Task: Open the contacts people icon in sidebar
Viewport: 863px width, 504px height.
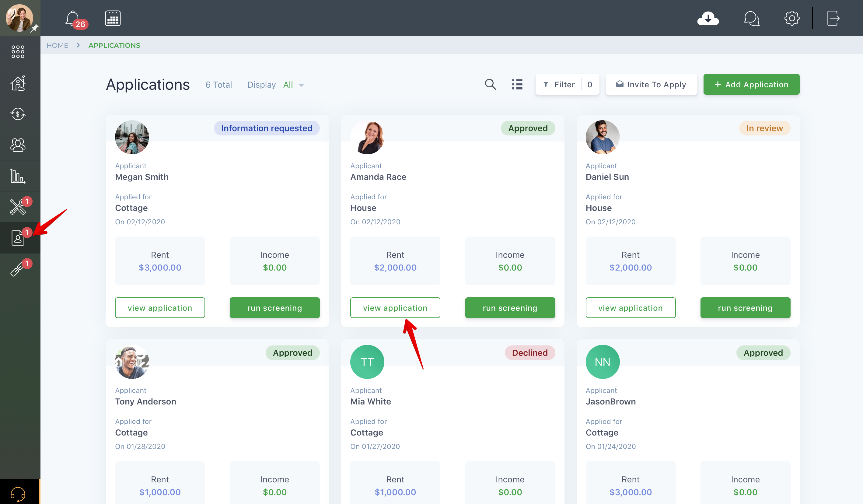Action: [x=18, y=145]
